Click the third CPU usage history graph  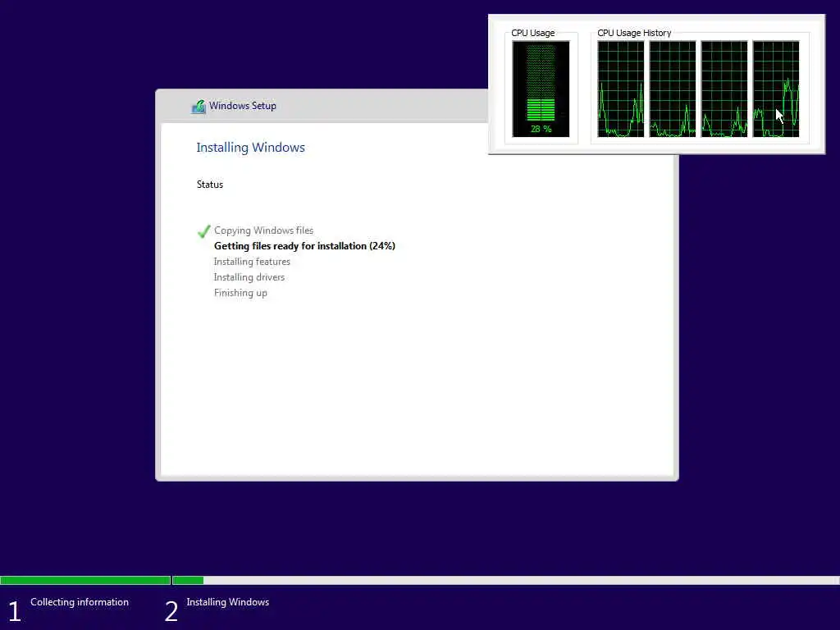coord(724,89)
